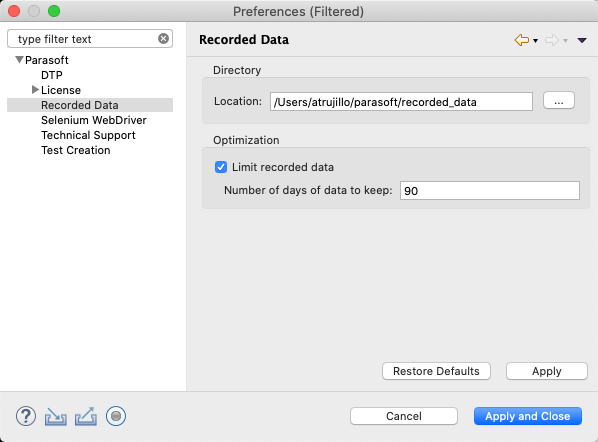Image resolution: width=598 pixels, height=442 pixels.
Task: Click the oomph recorder circle icon
Action: click(x=116, y=416)
